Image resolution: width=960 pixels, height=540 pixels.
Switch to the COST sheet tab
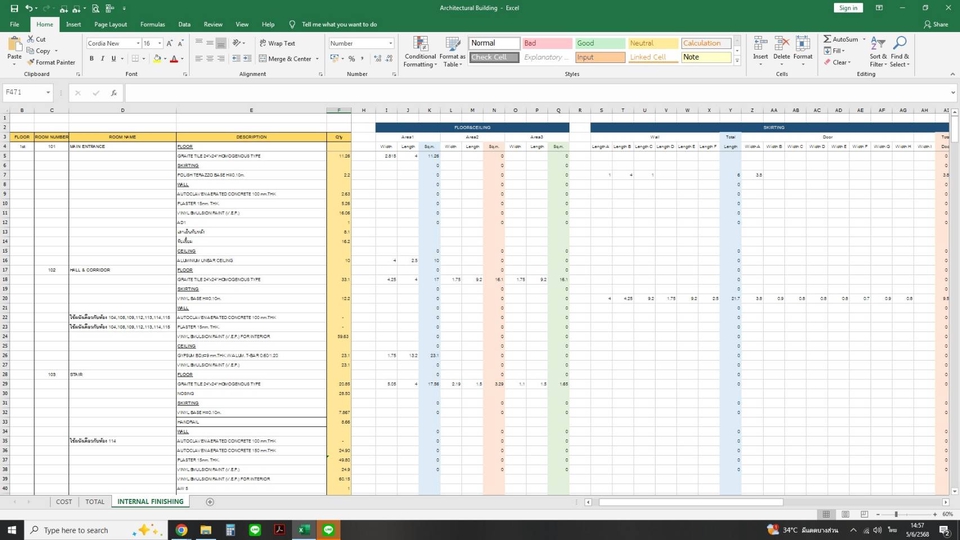pos(64,502)
